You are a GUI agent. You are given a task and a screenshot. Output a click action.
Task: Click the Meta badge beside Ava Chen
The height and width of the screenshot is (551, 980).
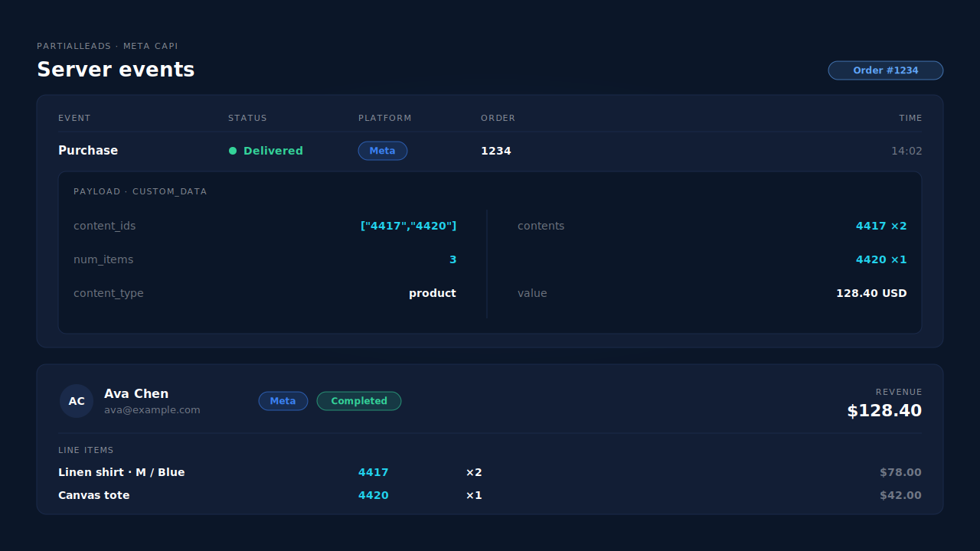tap(283, 401)
